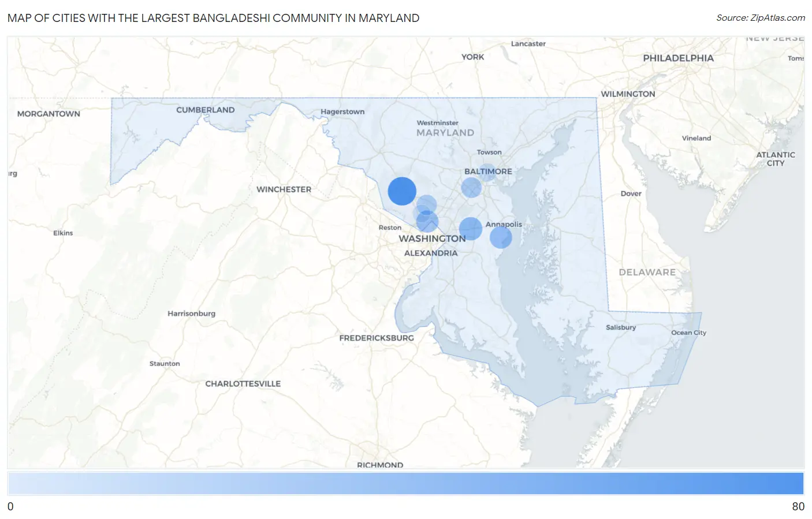Click the MORGANTOWN label

point(49,114)
